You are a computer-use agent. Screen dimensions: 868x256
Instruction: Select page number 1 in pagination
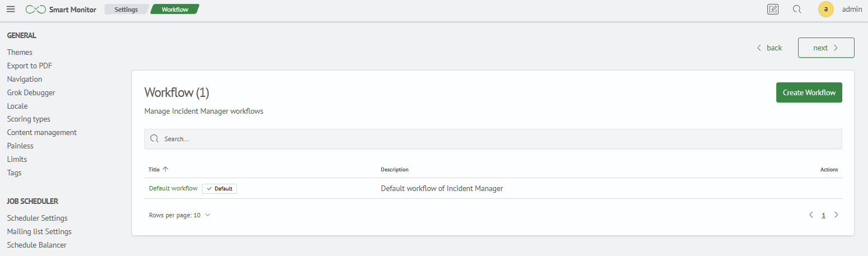(823, 215)
